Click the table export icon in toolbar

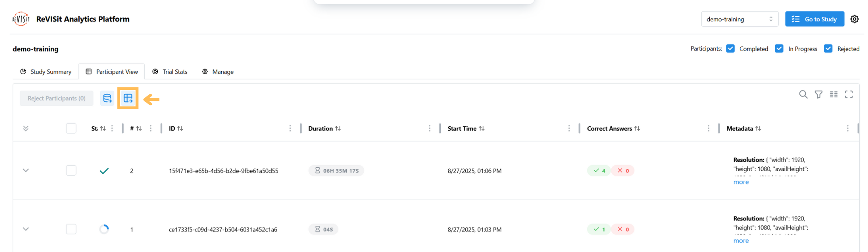pyautogui.click(x=128, y=98)
